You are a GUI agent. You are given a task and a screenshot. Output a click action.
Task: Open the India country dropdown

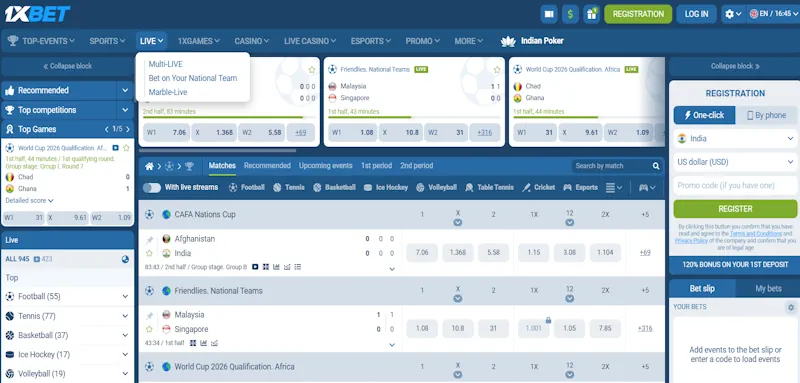(735, 138)
